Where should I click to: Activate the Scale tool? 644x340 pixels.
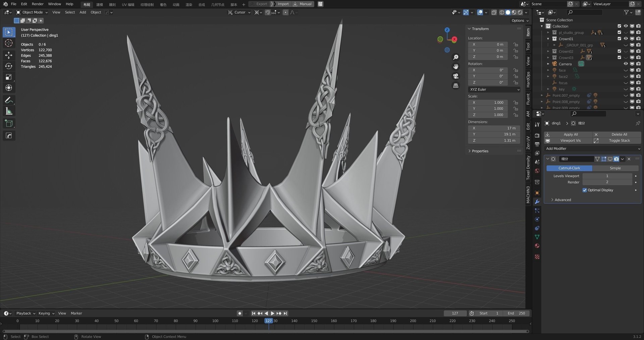pyautogui.click(x=9, y=77)
